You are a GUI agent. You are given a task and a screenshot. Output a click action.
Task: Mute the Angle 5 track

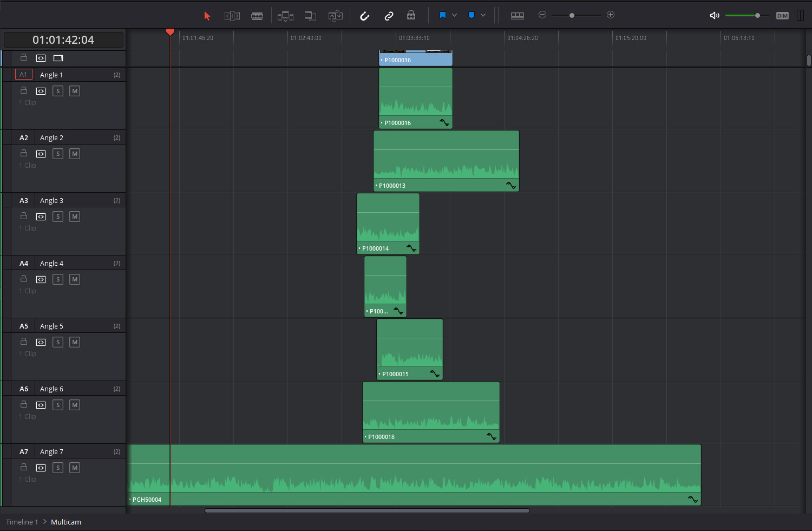75,342
